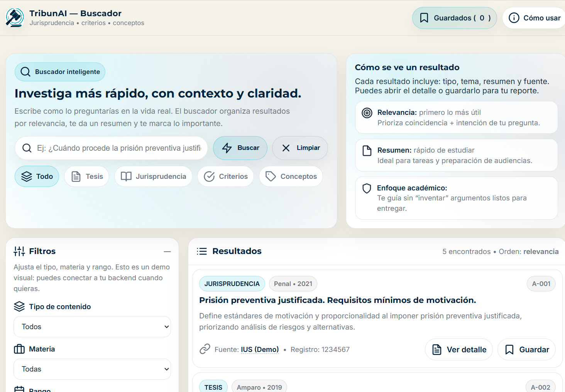Viewport: 565px width, 392px height.
Task: Click the A-001 identifier badge
Action: coord(541,284)
